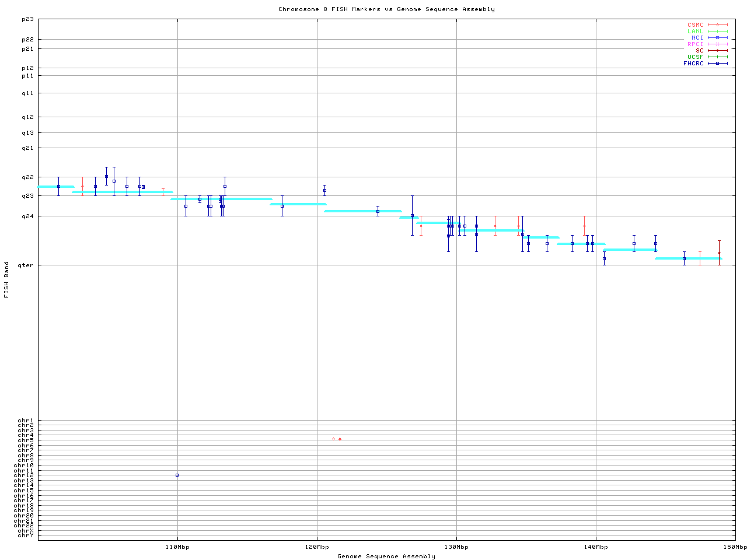This screenshot has width=747, height=560.
Task: Click the 'Genome Sequence Assembly' x-axis label
Action: point(386,556)
